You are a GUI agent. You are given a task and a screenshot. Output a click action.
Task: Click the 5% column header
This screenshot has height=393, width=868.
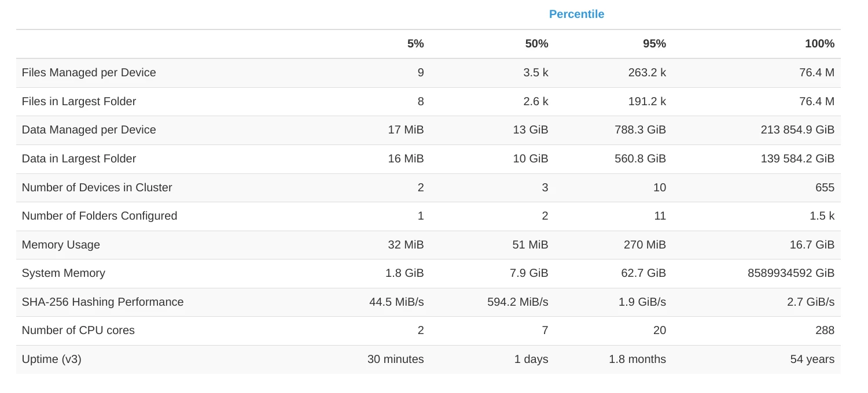415,44
